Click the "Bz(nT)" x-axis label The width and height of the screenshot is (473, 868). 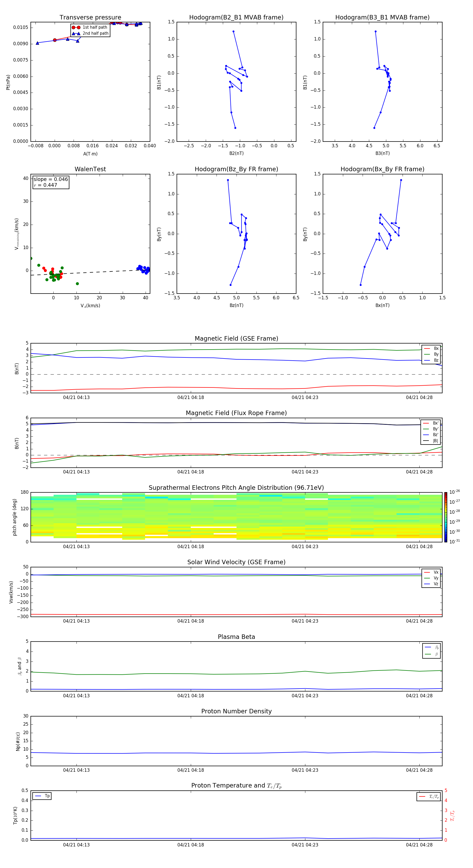click(x=236, y=305)
